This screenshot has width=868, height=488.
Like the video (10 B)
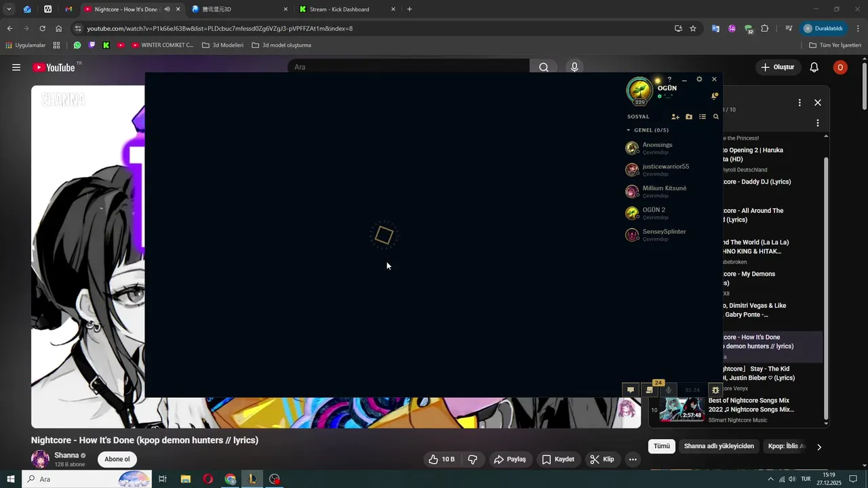(441, 460)
